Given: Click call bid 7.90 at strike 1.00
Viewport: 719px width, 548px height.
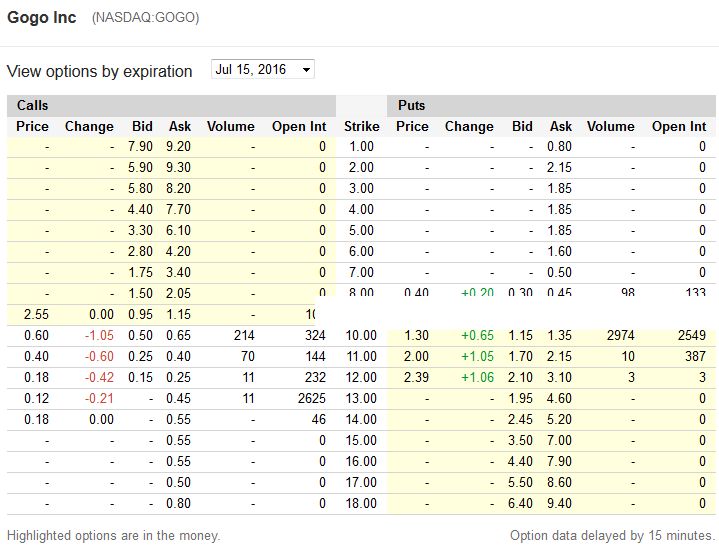Looking at the screenshot, I should tap(140, 147).
